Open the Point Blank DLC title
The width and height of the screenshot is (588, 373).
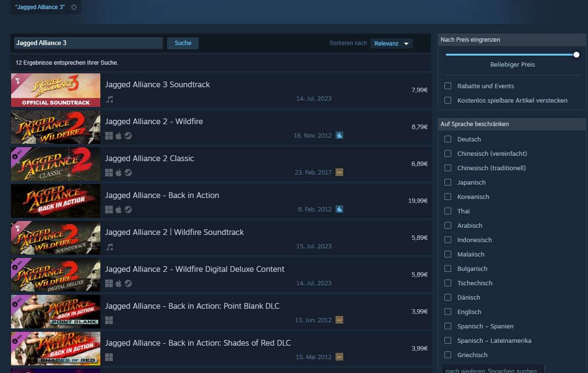pos(192,306)
